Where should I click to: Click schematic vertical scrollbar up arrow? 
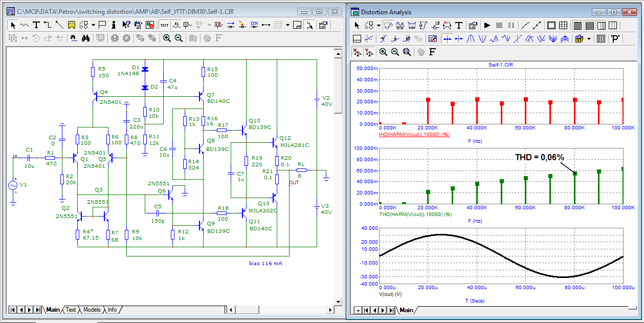(338, 53)
